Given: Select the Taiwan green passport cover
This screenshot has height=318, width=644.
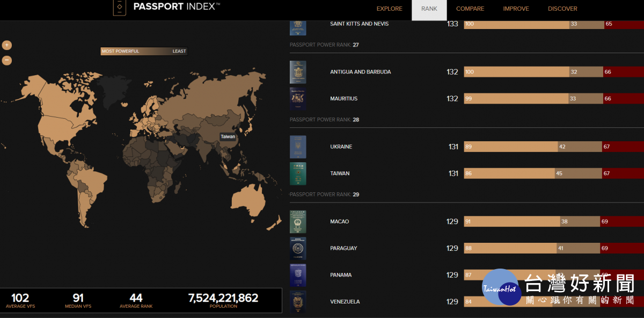Looking at the screenshot, I should [x=298, y=174].
